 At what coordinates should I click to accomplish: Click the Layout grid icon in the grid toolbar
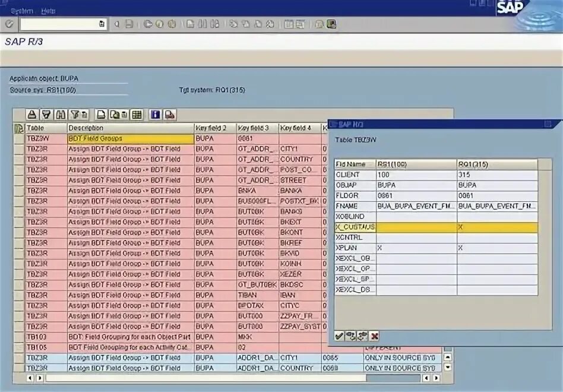(x=137, y=115)
